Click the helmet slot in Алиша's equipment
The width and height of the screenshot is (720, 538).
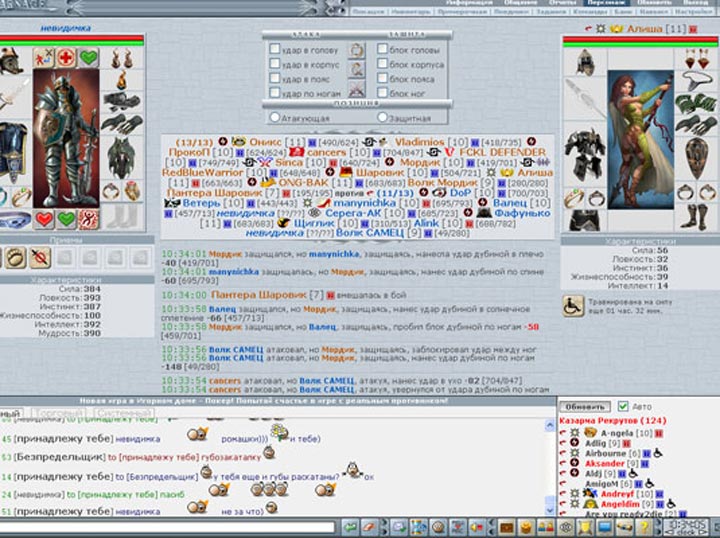tap(585, 62)
